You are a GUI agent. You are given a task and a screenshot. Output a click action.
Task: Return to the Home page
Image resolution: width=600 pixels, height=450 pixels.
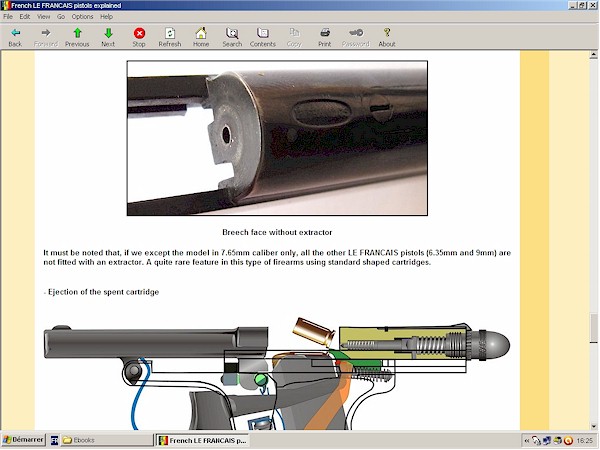coord(201,38)
